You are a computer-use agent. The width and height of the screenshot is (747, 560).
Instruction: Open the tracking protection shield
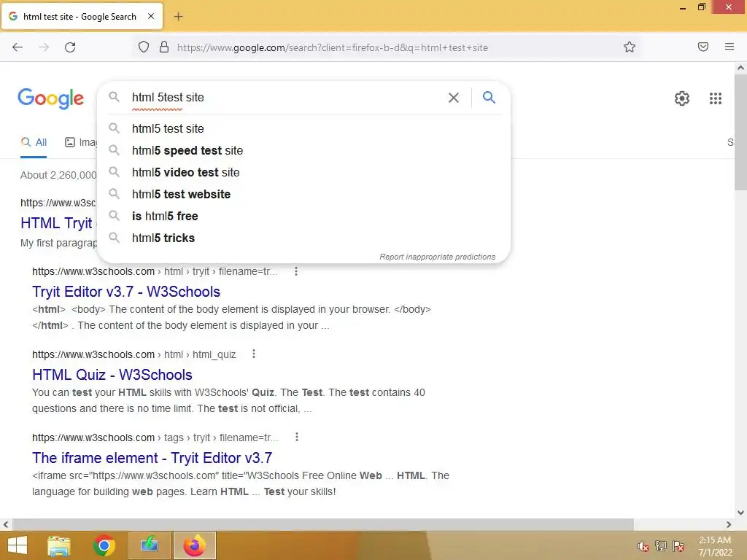pos(144,47)
